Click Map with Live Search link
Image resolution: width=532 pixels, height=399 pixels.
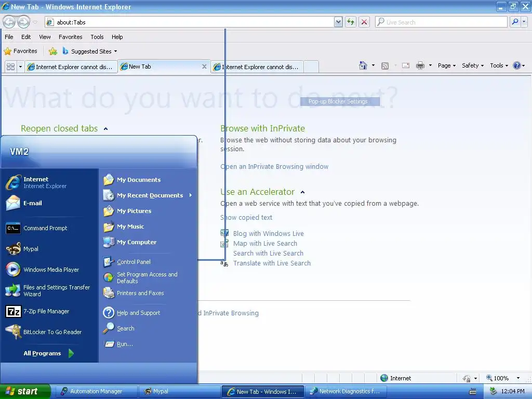[265, 243]
